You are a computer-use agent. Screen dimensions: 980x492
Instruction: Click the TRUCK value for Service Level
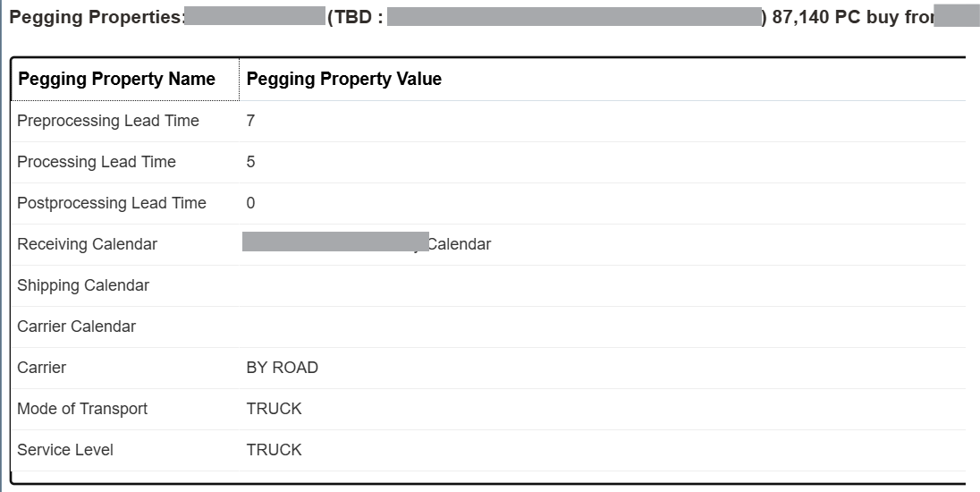[x=274, y=450]
